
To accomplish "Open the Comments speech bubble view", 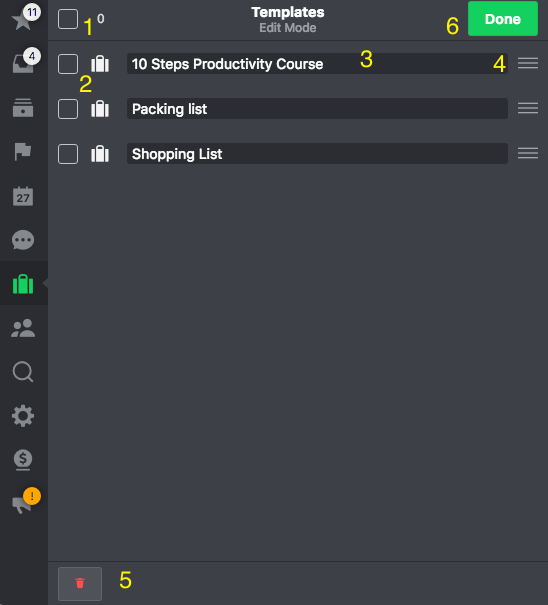I will [23, 240].
